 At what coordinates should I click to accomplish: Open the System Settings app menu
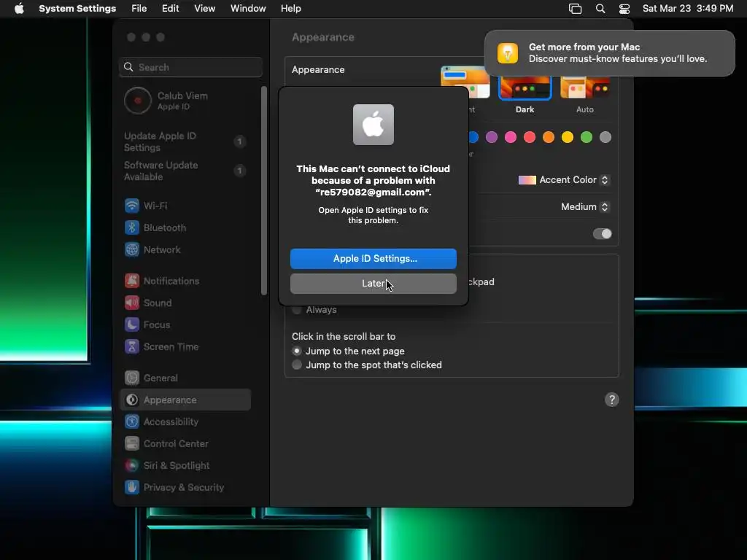click(77, 9)
